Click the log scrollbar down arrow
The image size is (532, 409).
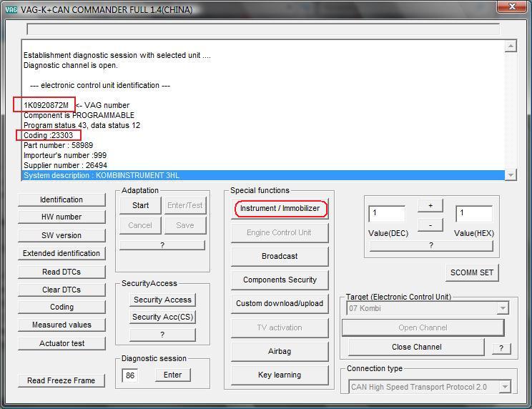point(511,175)
